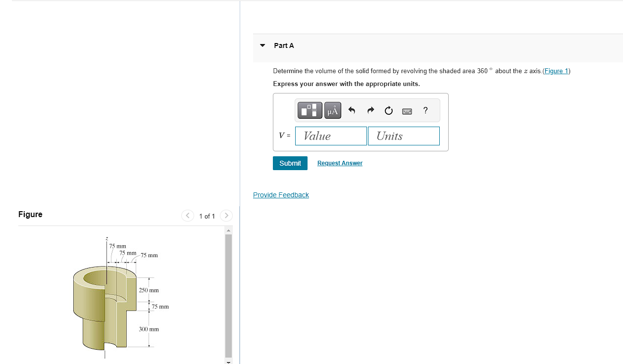Click the next figure arrow
Screen dimensions: 623x364
click(x=226, y=216)
